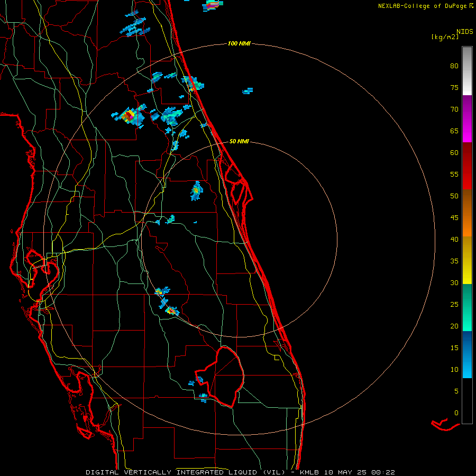Click the 25 value on the VIL scale
Screen dimensions: 476x476
(x=454, y=304)
